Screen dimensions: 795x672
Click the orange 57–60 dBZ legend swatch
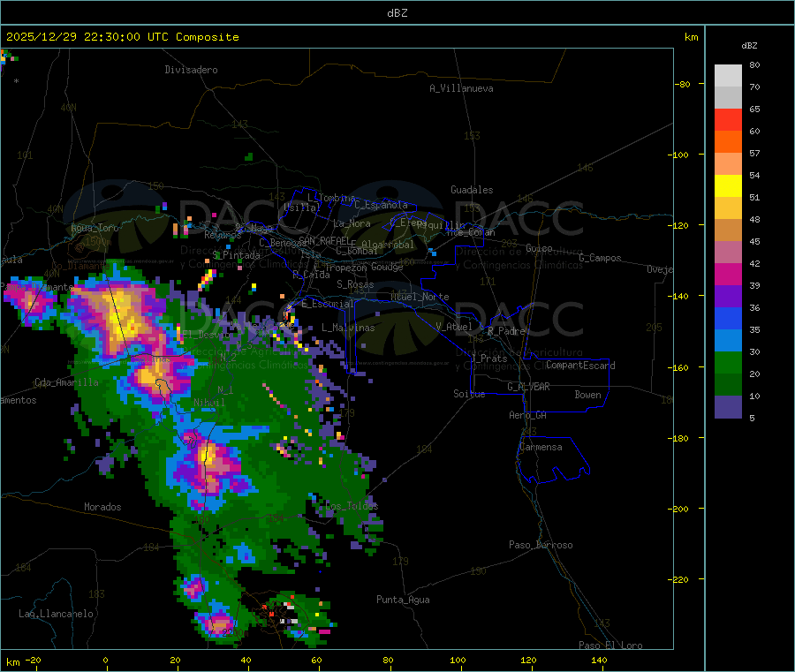click(728, 142)
